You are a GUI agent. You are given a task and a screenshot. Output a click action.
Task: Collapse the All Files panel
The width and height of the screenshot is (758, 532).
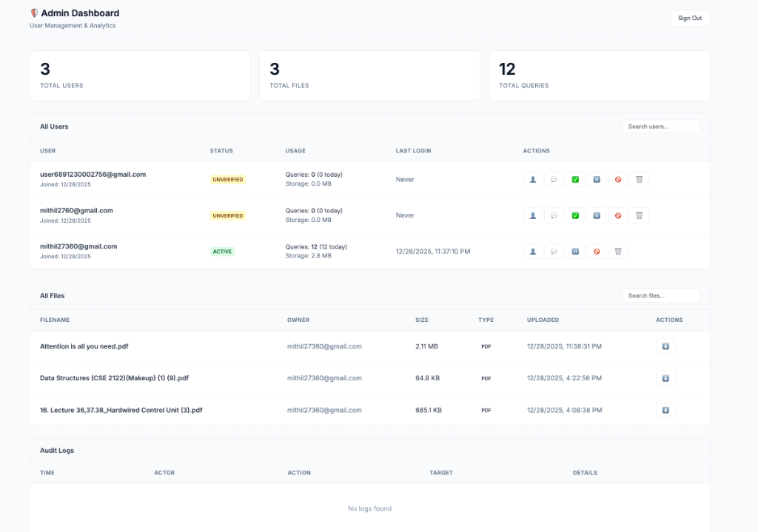(x=50, y=295)
